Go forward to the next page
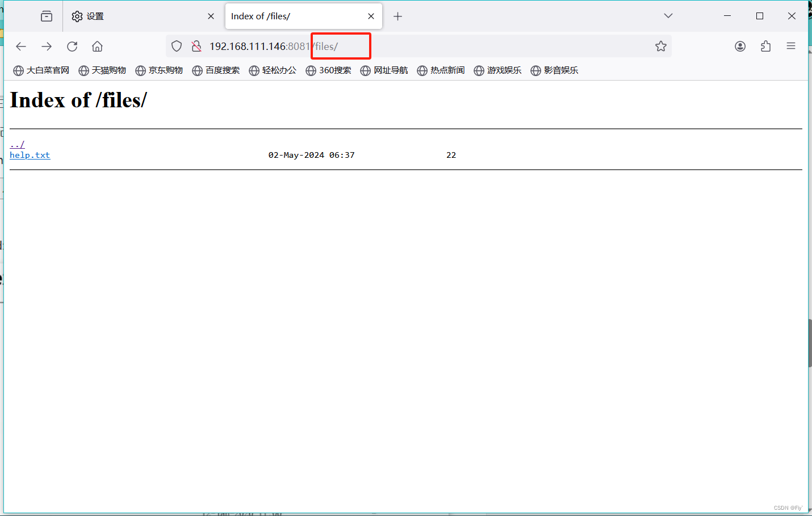Viewport: 812px width, 516px height. click(47, 47)
